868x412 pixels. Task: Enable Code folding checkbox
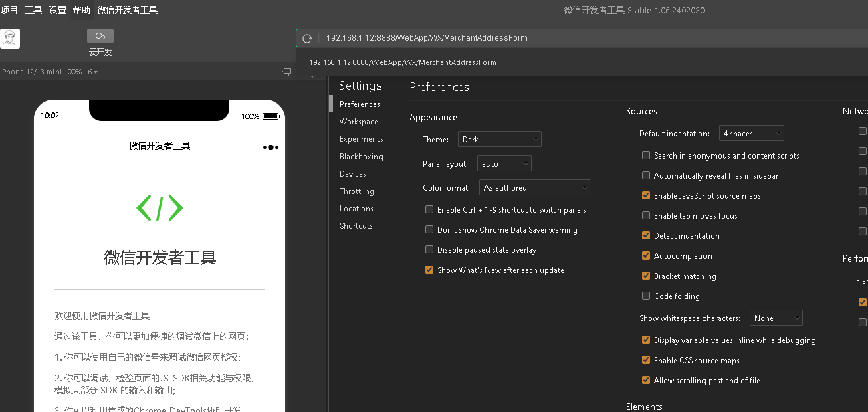pos(646,296)
